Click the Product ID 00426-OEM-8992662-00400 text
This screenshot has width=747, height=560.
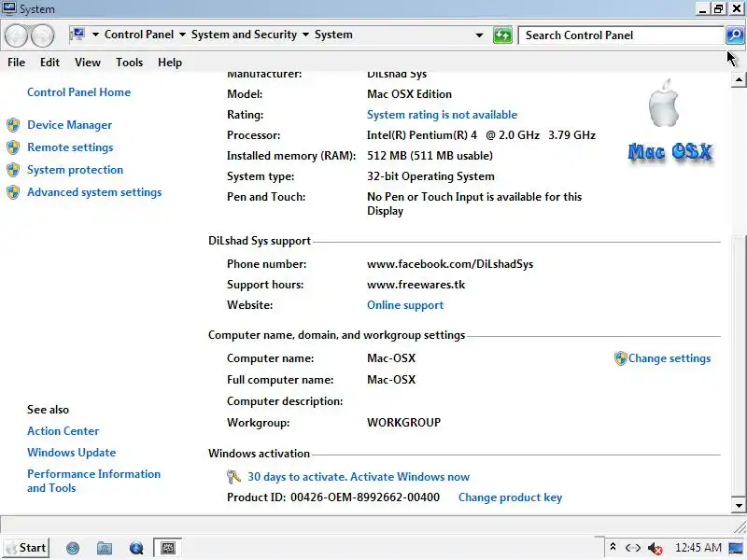333,497
